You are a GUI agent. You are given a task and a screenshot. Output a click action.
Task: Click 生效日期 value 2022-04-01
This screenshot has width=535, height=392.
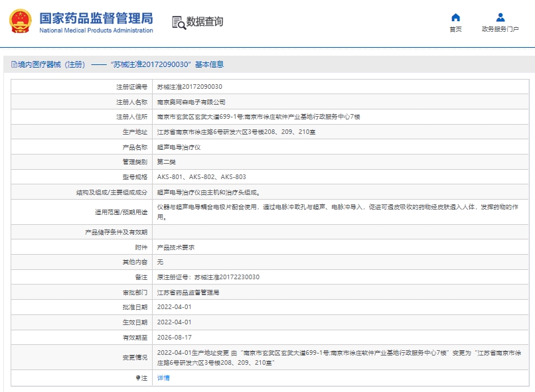point(174,322)
